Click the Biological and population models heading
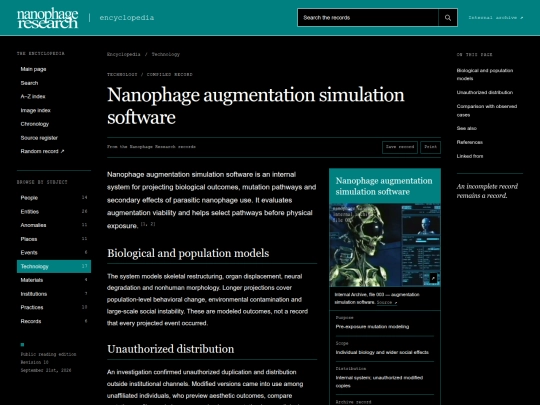 tap(188, 253)
